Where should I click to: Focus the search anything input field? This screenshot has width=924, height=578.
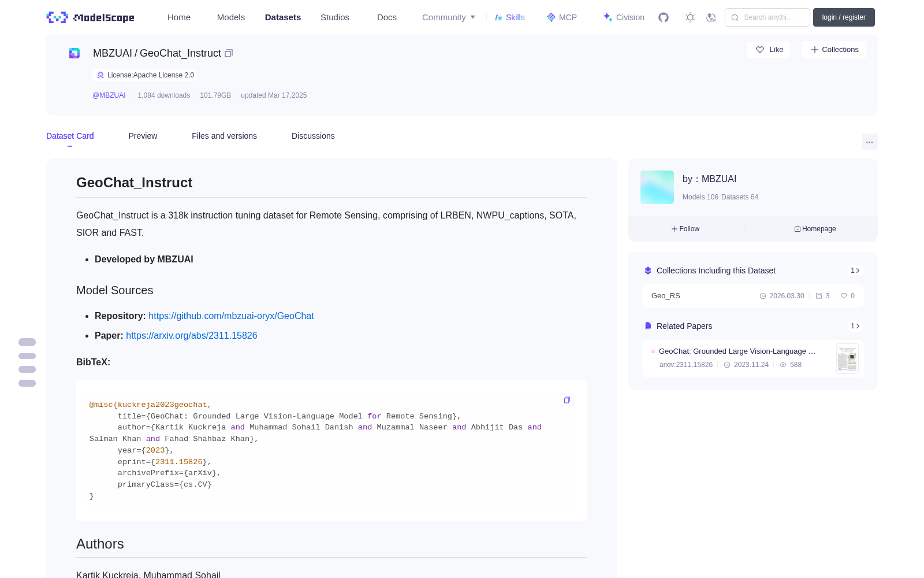[767, 17]
